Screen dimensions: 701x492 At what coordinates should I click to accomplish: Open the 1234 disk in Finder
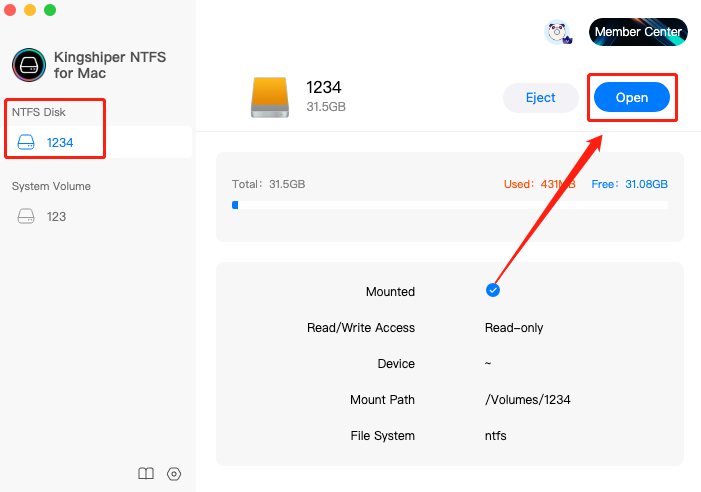pos(632,97)
